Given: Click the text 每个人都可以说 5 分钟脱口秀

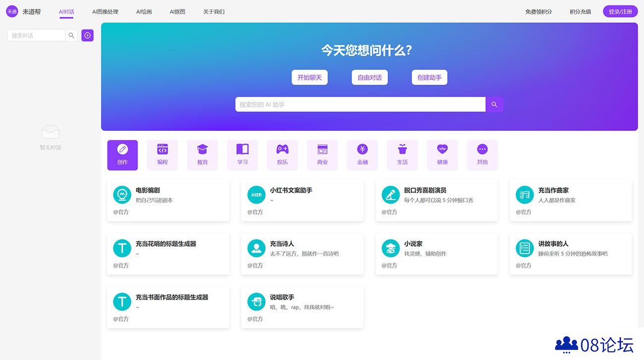Looking at the screenshot, I should coord(439,201).
